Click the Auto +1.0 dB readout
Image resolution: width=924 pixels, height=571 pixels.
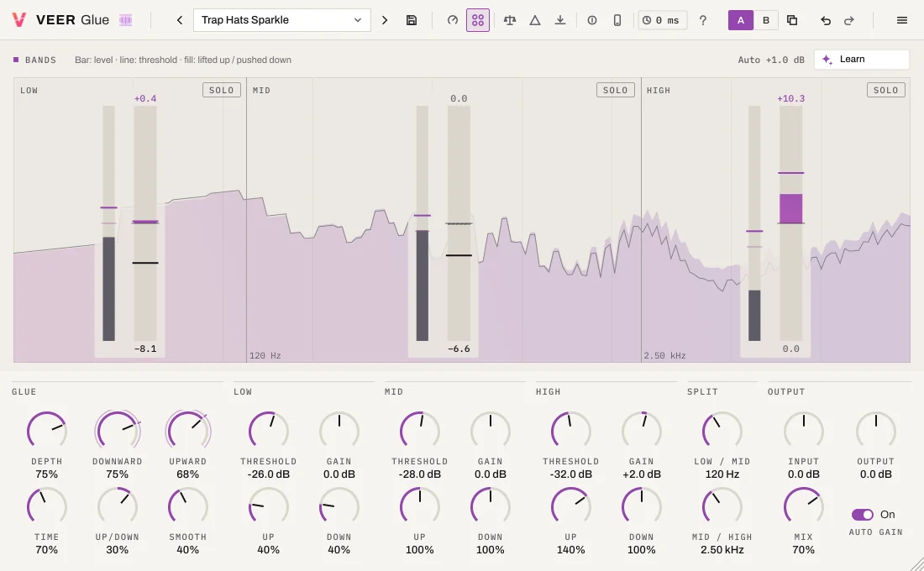click(771, 60)
